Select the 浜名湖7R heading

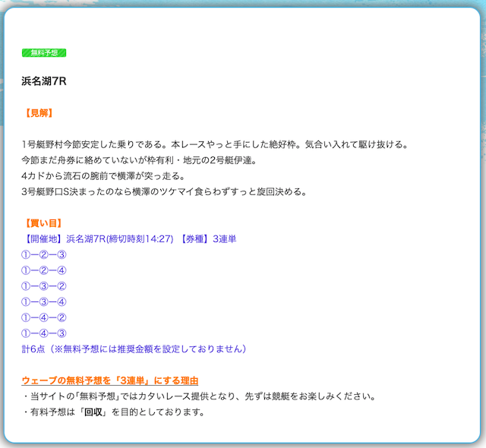(x=44, y=81)
